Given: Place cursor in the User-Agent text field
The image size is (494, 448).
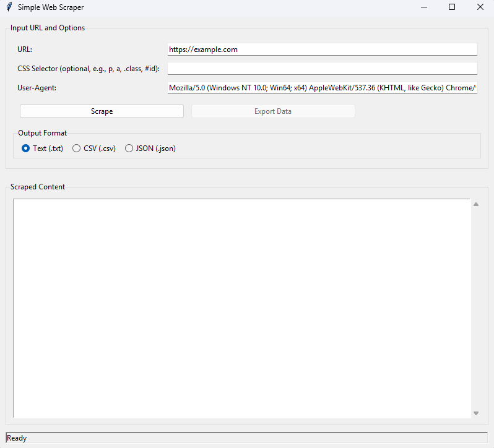Looking at the screenshot, I should coord(322,88).
